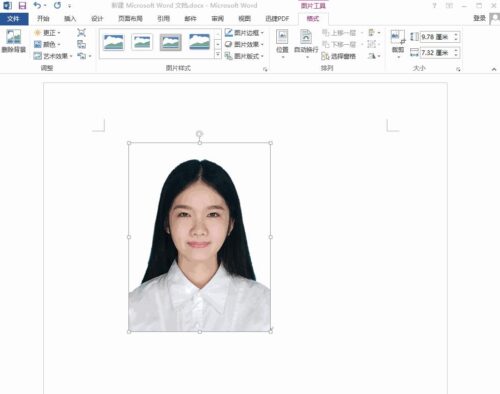Screen dimensions: 500x394
Task: Switch to the References (引用) tab
Action: 163,19
